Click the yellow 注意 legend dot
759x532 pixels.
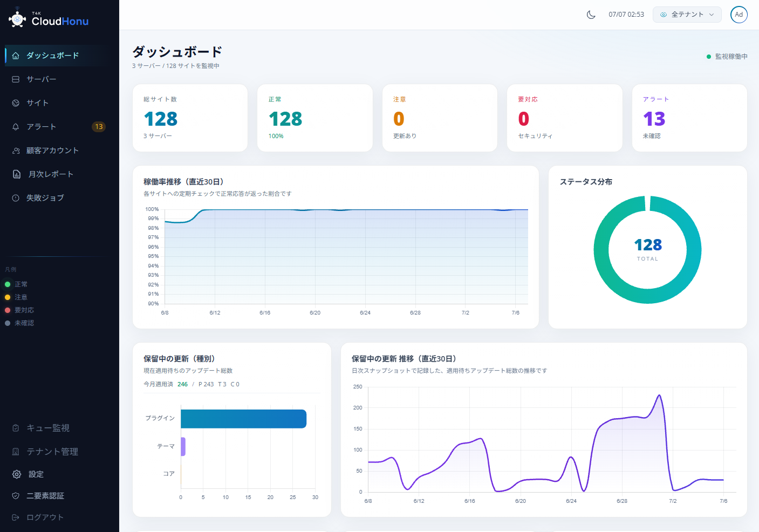point(8,297)
